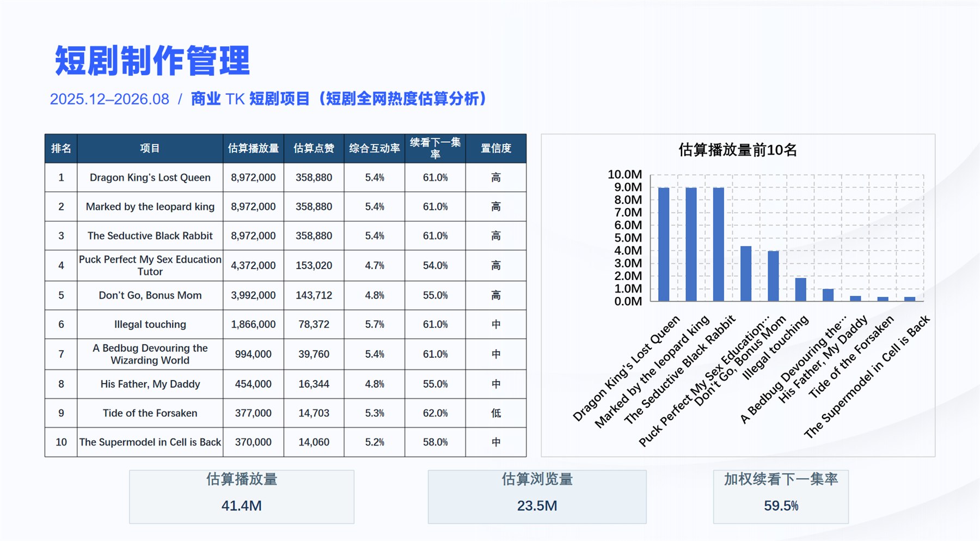Screen dimensions: 980x541
Task: Select the His Father, My Daddy cell
Action: 150,384
